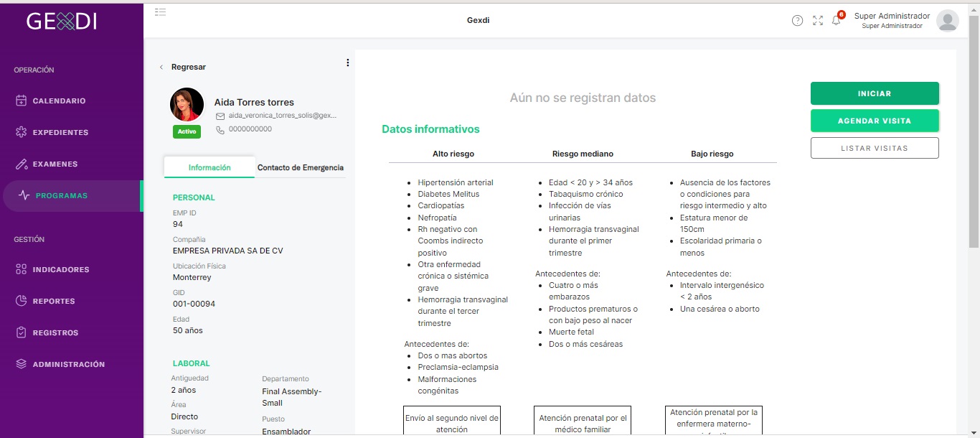
Task: Open the Indicadores grid icon
Action: point(22,269)
